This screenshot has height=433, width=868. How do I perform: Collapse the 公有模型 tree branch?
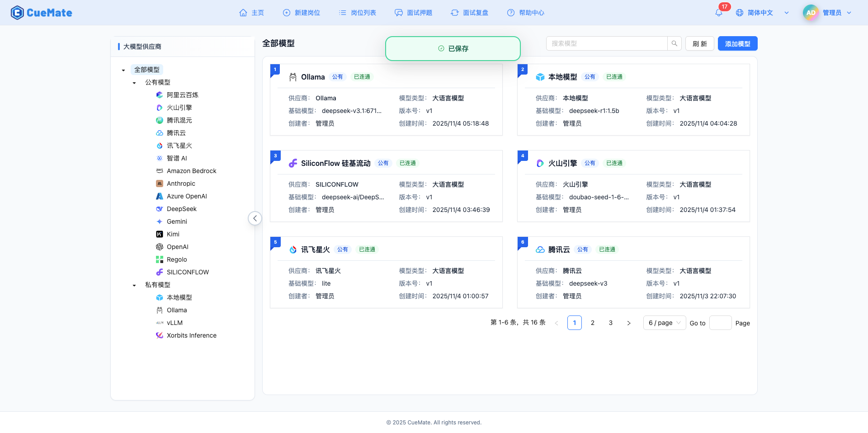click(x=134, y=82)
